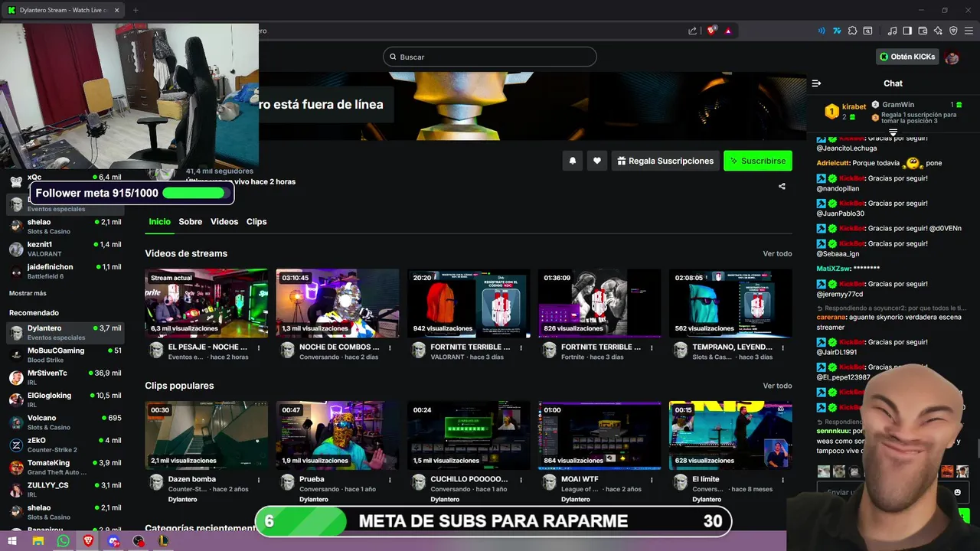Image resolution: width=980 pixels, height=551 pixels.
Task: Open Discord from the taskbar
Action: [x=113, y=541]
